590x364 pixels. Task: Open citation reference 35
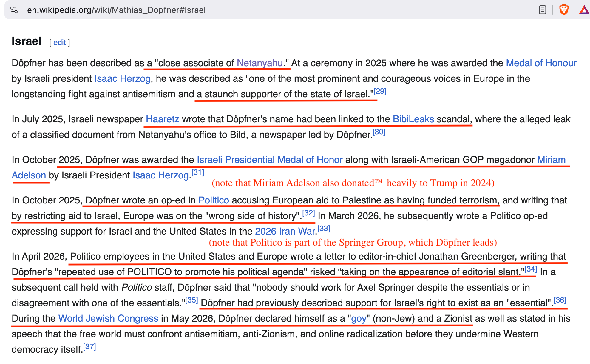191,300
